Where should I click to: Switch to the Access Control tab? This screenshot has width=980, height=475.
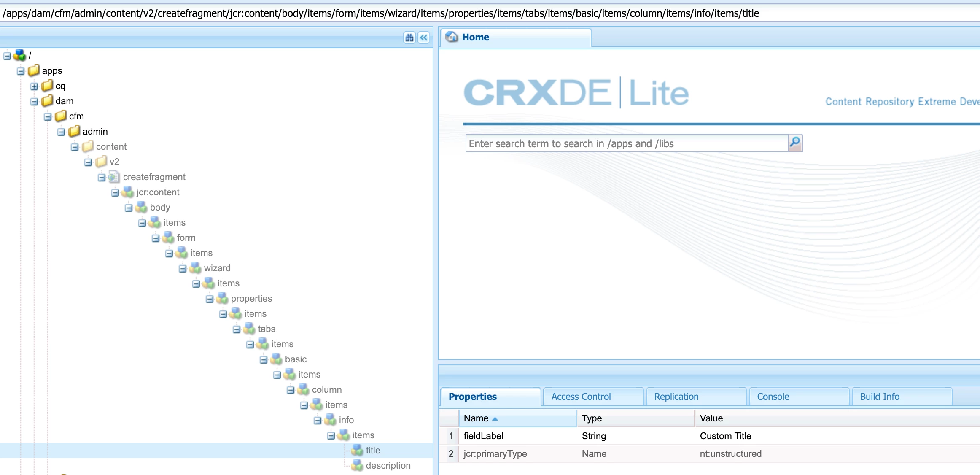(x=580, y=397)
